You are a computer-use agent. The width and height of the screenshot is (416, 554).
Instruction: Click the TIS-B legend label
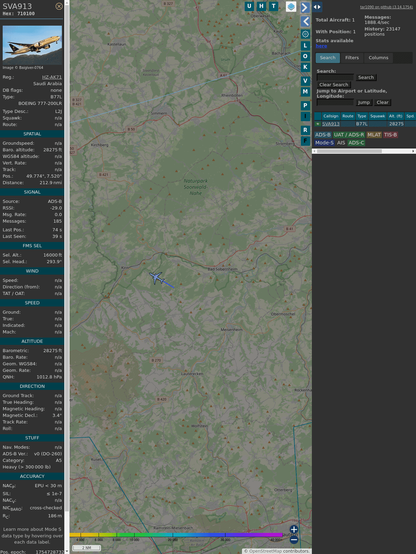pos(391,135)
